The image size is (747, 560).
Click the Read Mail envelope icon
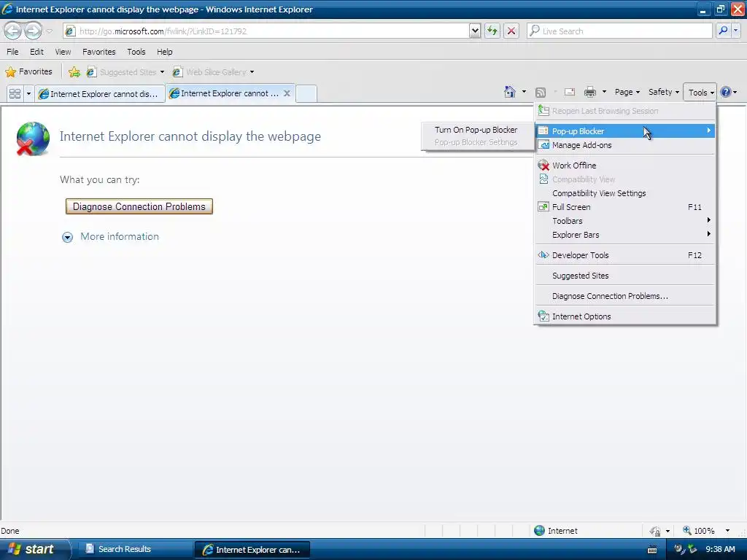(x=570, y=92)
